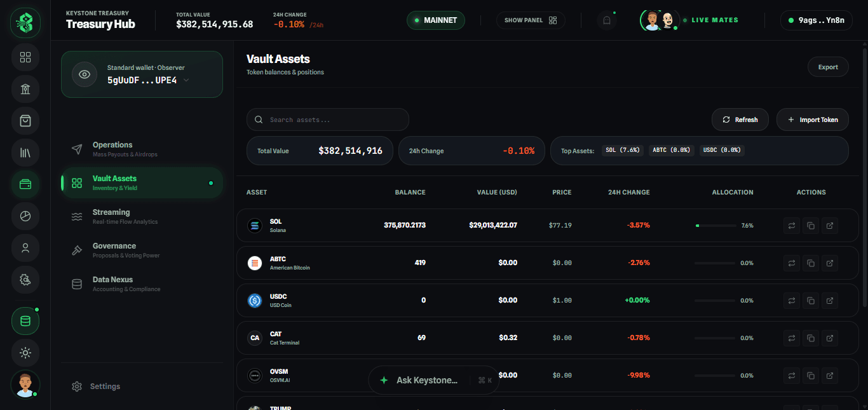Click the copy icon on the ABTC row
This screenshot has height=410, width=868.
810,263
